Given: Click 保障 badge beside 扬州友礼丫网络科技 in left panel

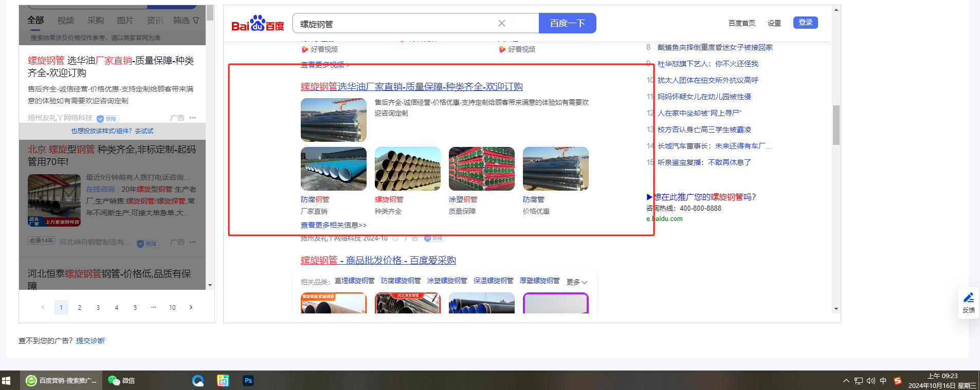Looking at the screenshot, I should tap(107, 119).
